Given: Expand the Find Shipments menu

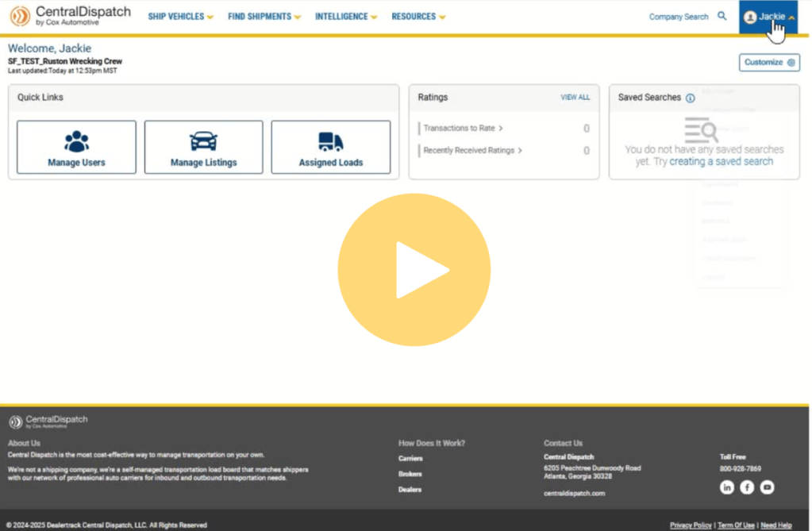Looking at the screenshot, I should coord(264,17).
